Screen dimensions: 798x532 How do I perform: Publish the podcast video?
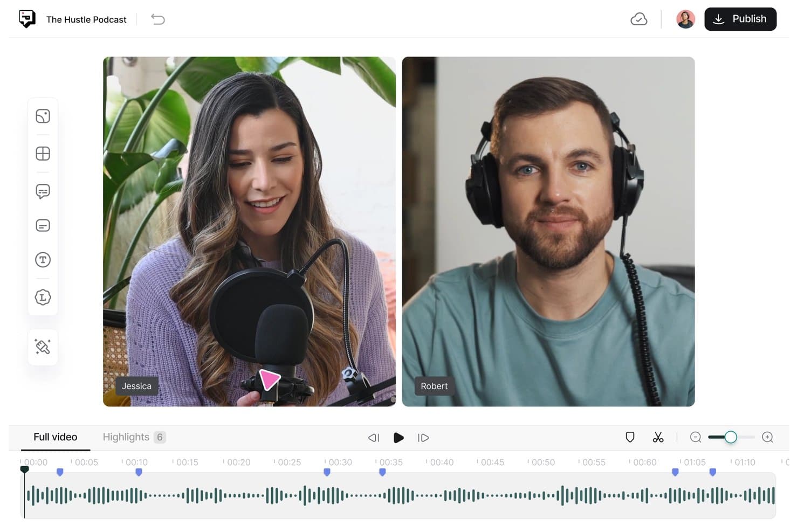tap(740, 19)
